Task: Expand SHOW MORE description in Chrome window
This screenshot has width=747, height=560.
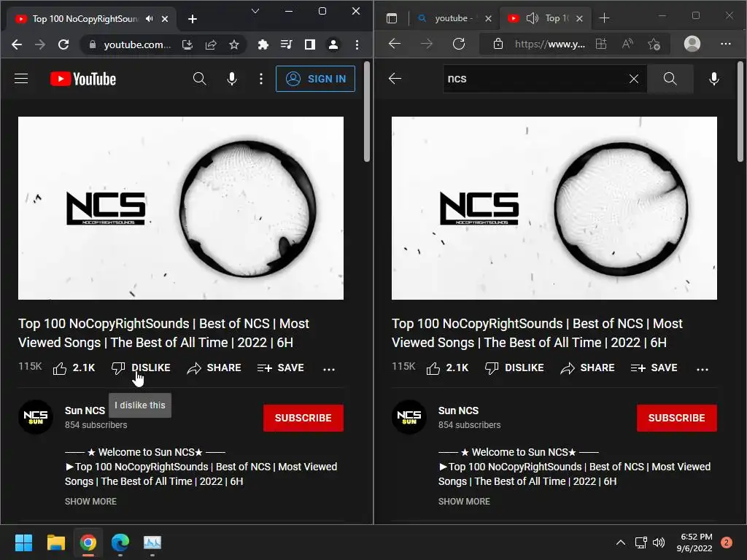Action: pyautogui.click(x=90, y=502)
